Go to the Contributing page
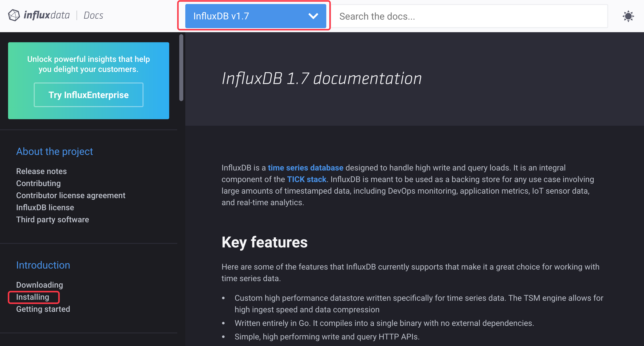Image resolution: width=644 pixels, height=346 pixels. point(39,183)
